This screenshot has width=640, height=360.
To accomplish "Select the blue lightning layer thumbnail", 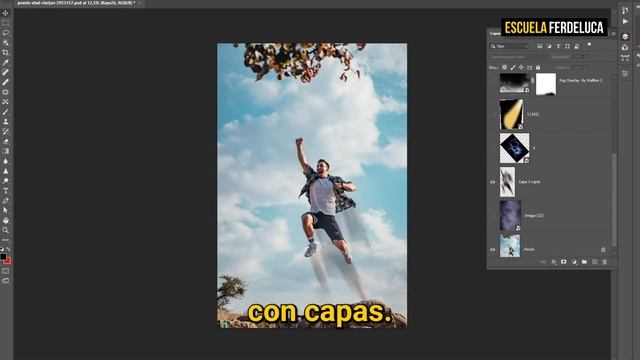I will tap(514, 148).
